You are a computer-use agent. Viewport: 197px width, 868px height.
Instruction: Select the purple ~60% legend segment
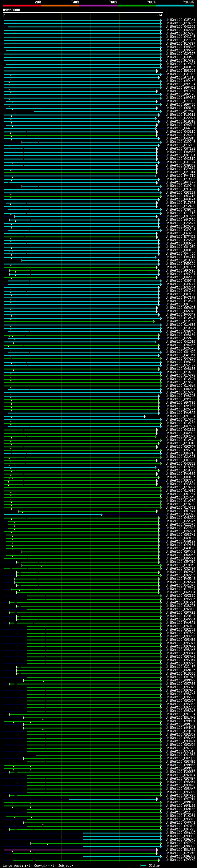pos(98,6)
